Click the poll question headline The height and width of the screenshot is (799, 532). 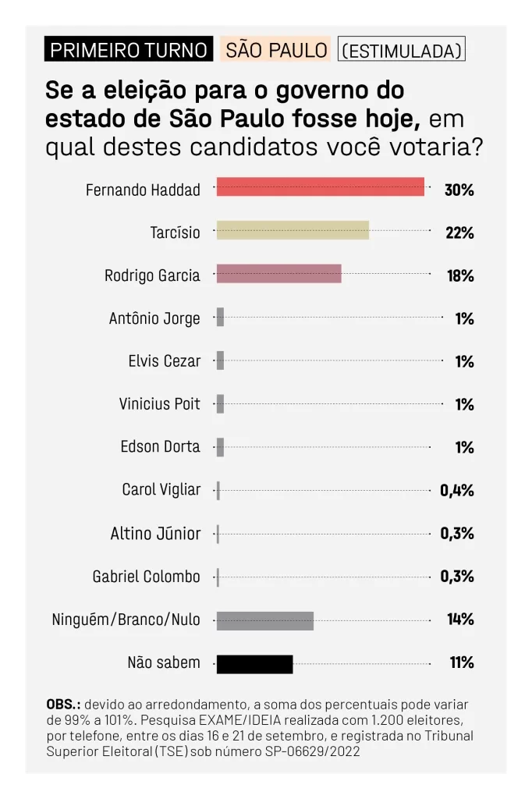point(264,119)
